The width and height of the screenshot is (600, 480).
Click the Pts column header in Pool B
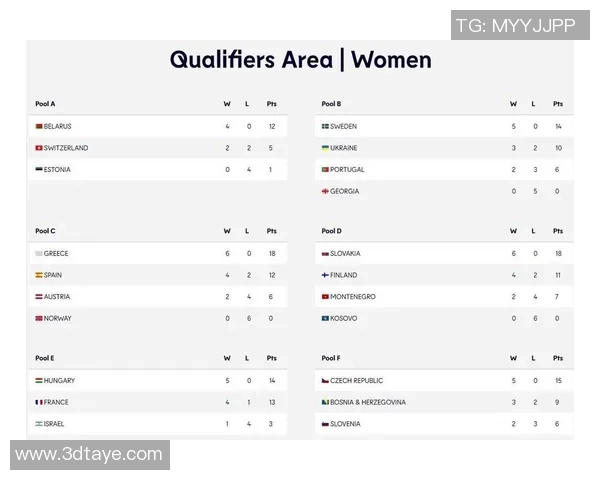[558, 104]
